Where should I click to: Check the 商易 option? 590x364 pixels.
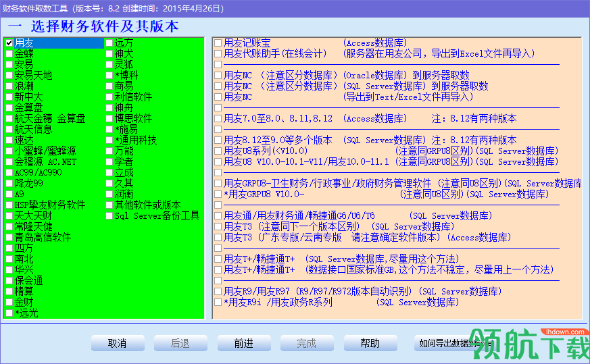pyautogui.click(x=109, y=86)
